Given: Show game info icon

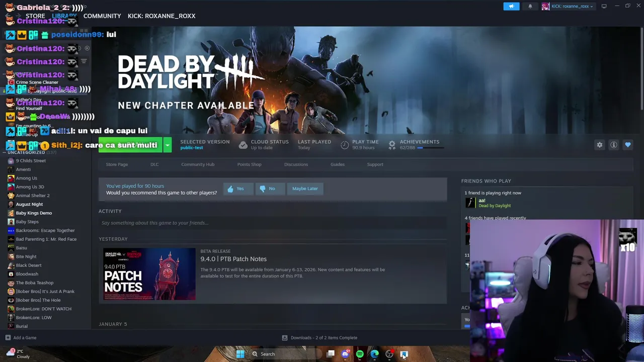Looking at the screenshot, I should (614, 145).
